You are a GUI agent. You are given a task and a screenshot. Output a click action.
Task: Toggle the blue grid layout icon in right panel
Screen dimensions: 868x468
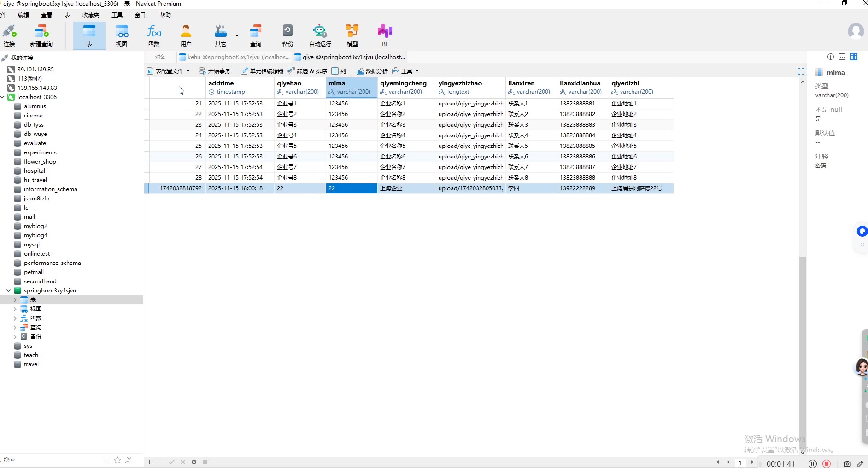point(854,57)
